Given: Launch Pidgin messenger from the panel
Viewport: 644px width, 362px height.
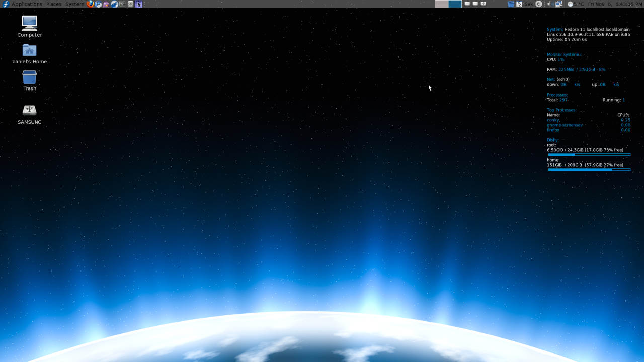Looking at the screenshot, I should coord(106,4).
